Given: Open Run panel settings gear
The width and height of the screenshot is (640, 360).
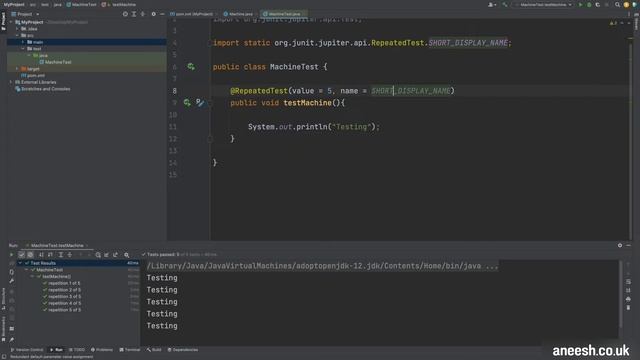Looking at the screenshot, I should click(620, 245).
